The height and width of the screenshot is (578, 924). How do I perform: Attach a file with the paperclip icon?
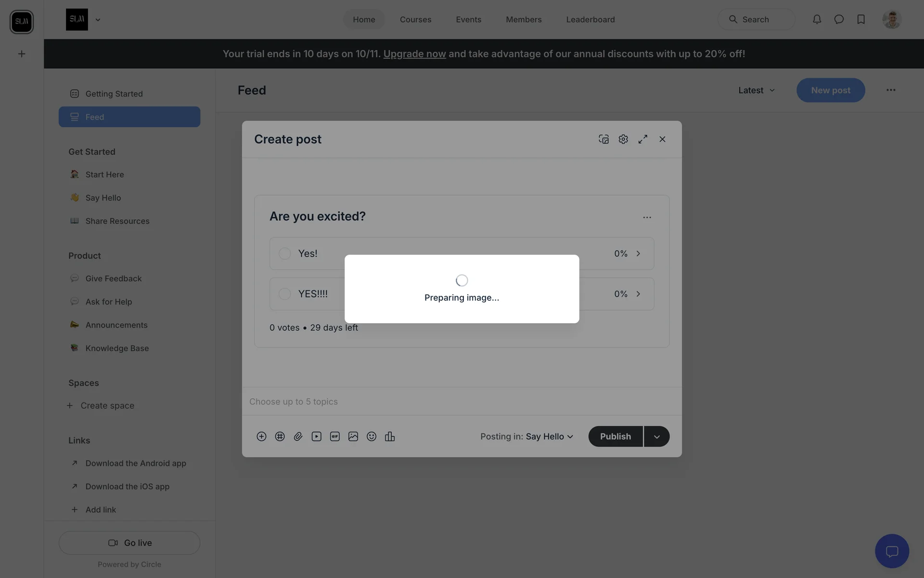click(298, 436)
